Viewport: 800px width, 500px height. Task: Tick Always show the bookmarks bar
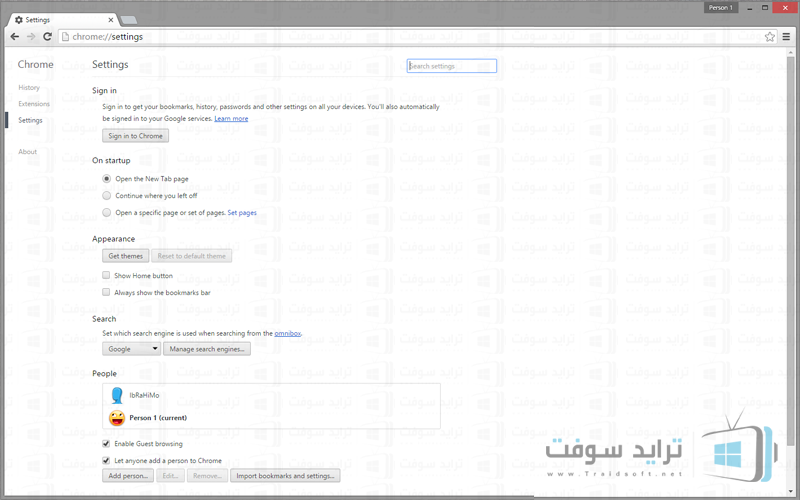(x=106, y=292)
